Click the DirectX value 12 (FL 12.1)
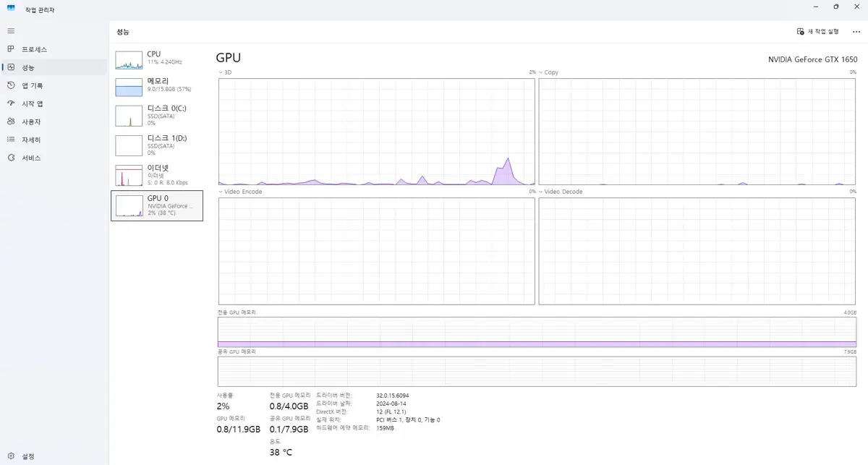868x465 pixels. (x=391, y=411)
